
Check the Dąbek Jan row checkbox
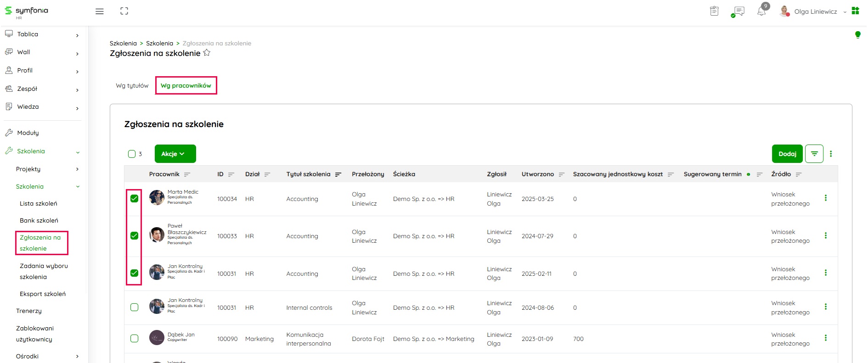(x=134, y=339)
